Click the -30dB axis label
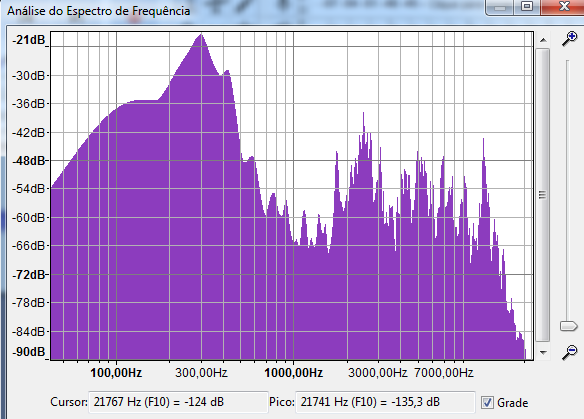 click(29, 76)
